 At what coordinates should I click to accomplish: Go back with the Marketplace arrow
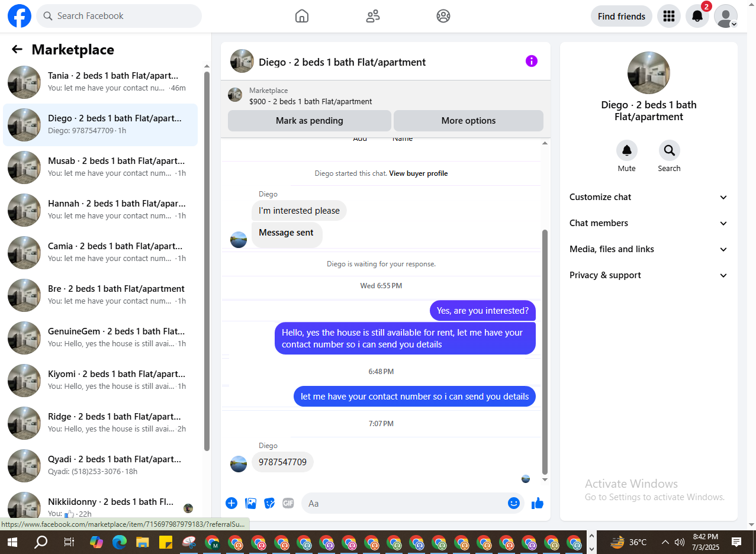tap(17, 50)
